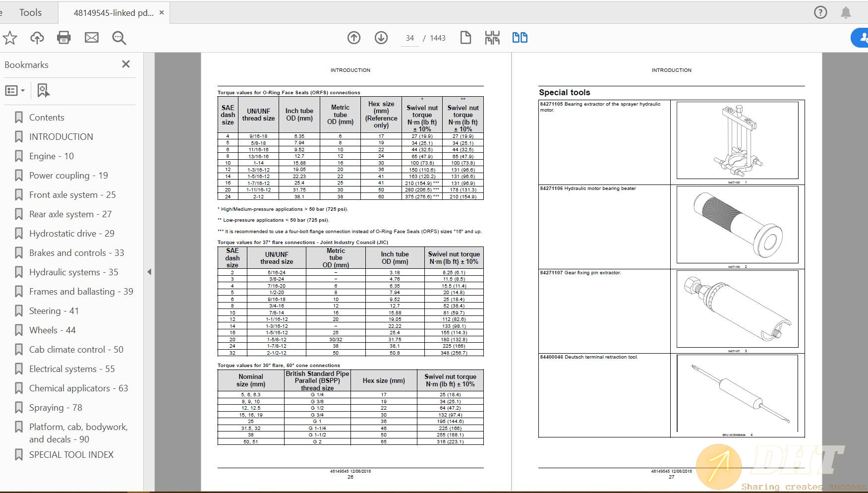Go to Cab climate control - 50 bookmark
This screenshot has height=493, width=868.
76,350
